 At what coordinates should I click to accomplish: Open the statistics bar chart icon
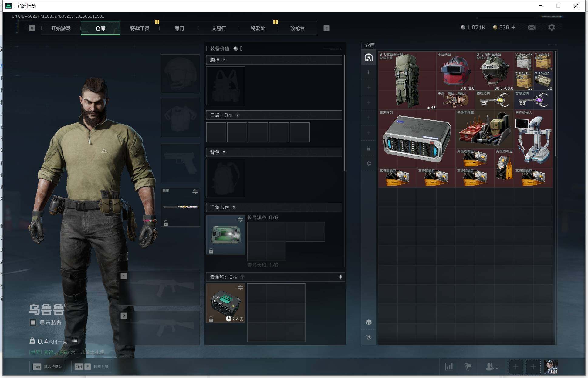point(449,367)
